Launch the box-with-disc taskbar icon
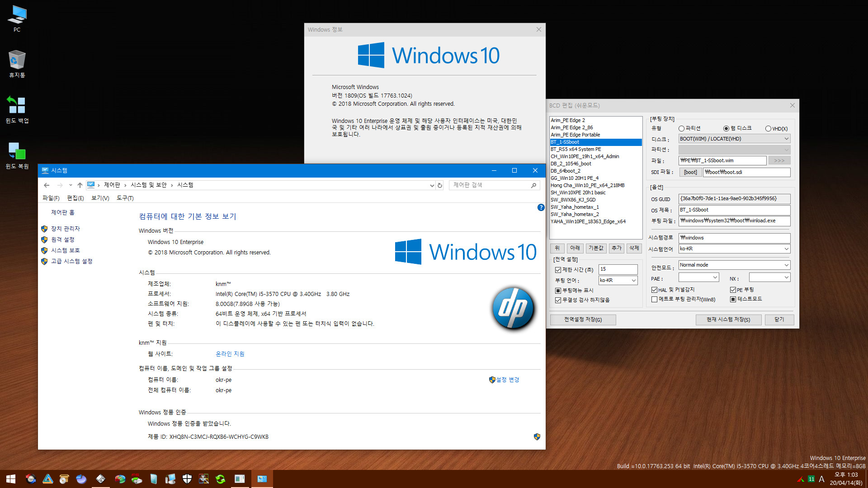868x488 pixels. click(64, 479)
